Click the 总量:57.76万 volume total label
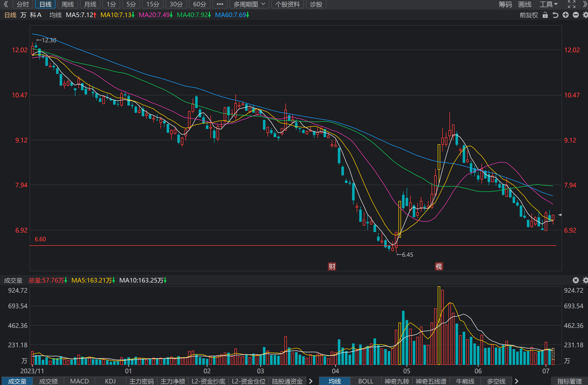The height and width of the screenshot is (385, 588). click(48, 280)
